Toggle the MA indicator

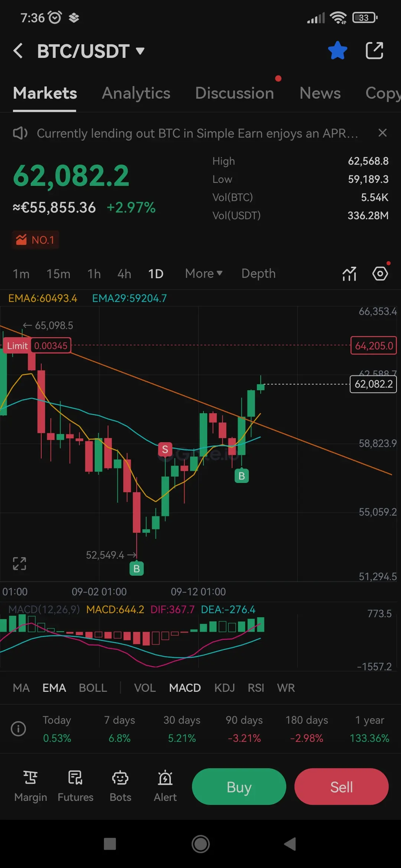click(21, 688)
